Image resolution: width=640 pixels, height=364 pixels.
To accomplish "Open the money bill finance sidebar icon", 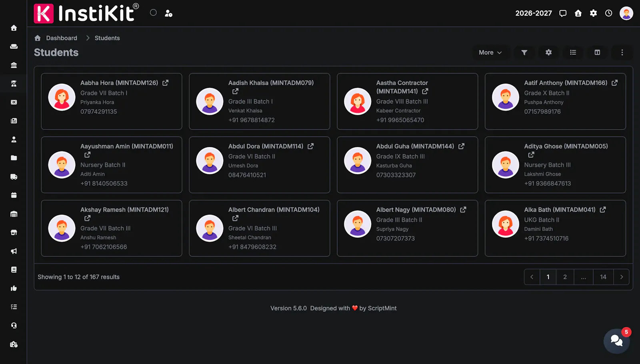I will coord(14,102).
